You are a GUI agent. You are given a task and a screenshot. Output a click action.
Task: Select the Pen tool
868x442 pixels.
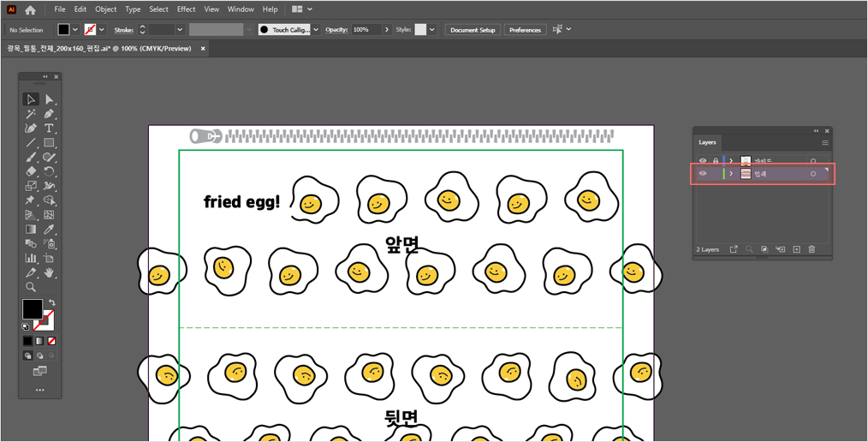(x=50, y=114)
